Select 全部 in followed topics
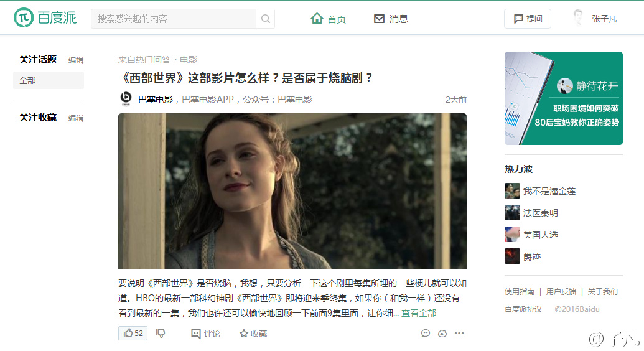644x351 pixels. click(x=49, y=80)
